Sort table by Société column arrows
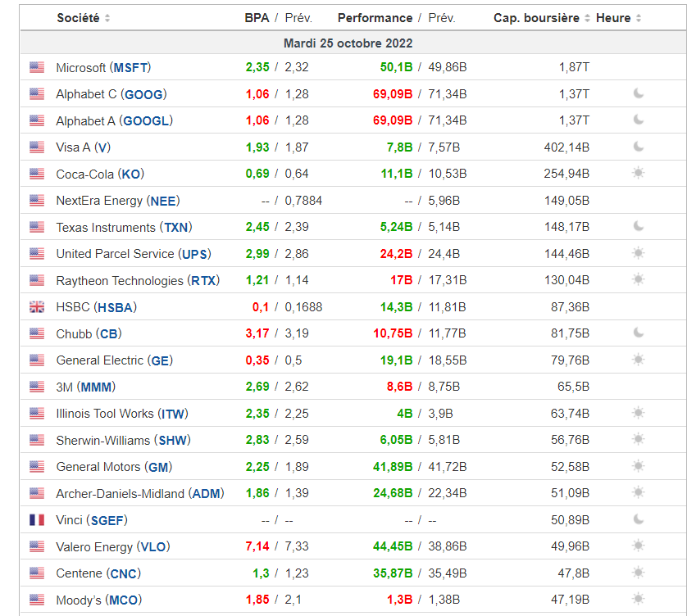Viewport: 687px width, 616px height. coord(107,18)
